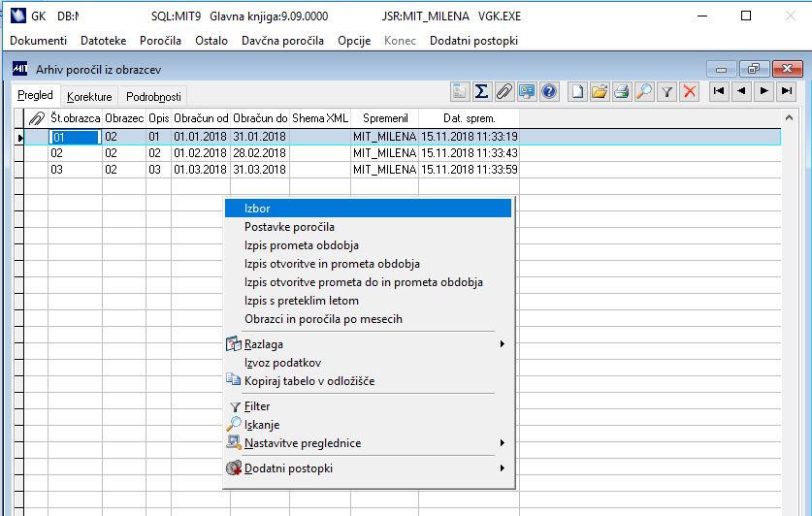Jump to first record arrow button
This screenshot has width=812, height=516.
[x=718, y=91]
